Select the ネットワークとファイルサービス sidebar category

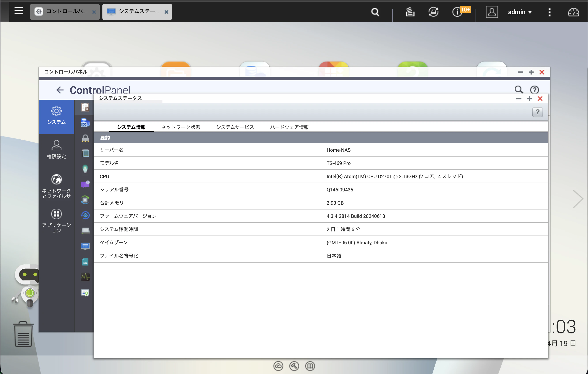click(x=57, y=186)
